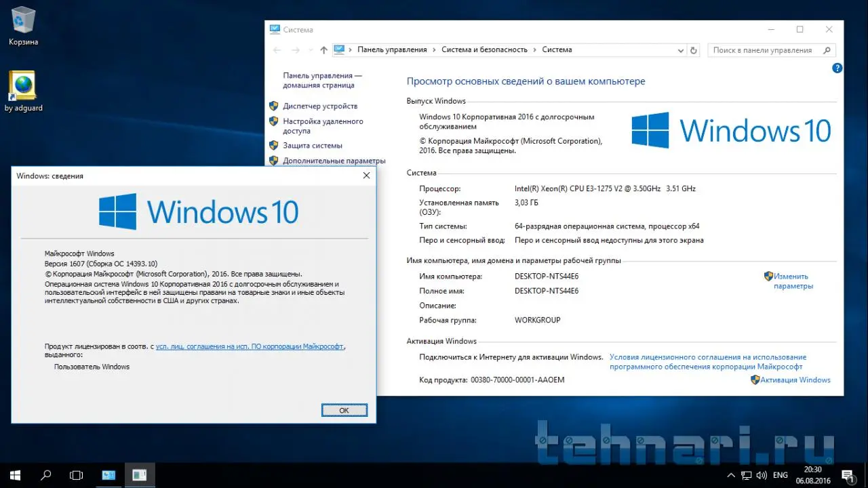868x488 pixels.
Task: Click the 'WORKGROUP' workgroup value
Action: click(538, 320)
